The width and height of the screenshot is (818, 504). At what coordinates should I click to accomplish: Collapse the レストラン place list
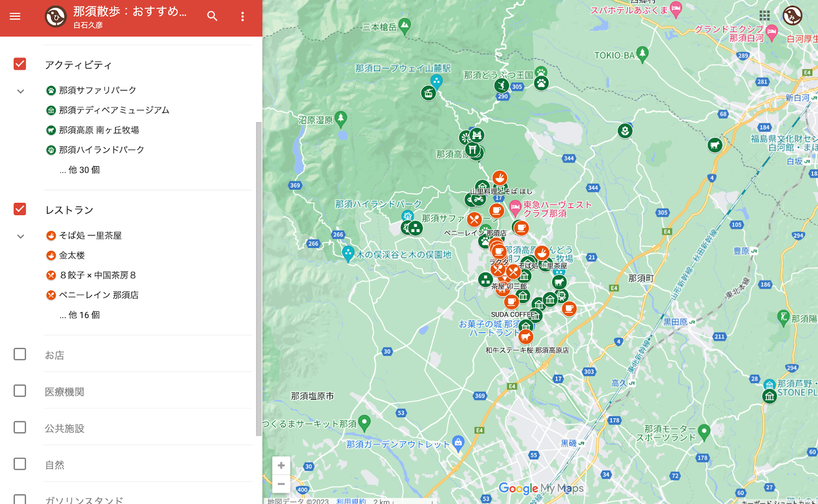[20, 236]
